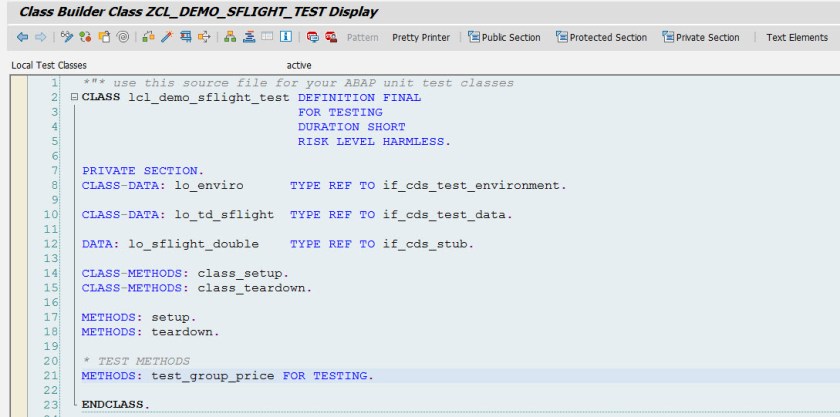
Task: Click the fullscreen layout window icon
Action: click(267, 37)
